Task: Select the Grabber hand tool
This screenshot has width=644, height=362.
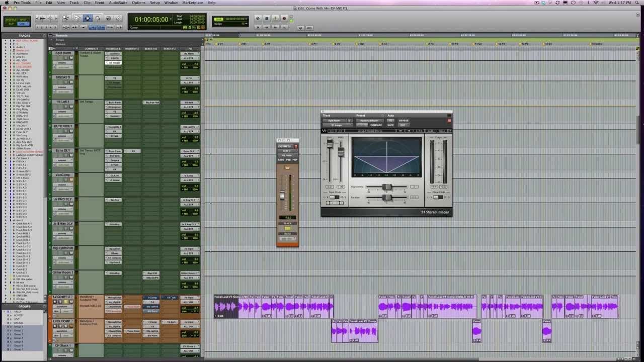Action: [x=98, y=18]
